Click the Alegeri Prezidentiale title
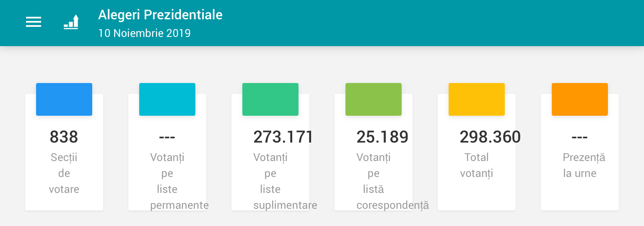Image resolution: width=644 pixels, height=226 pixels. [x=160, y=15]
